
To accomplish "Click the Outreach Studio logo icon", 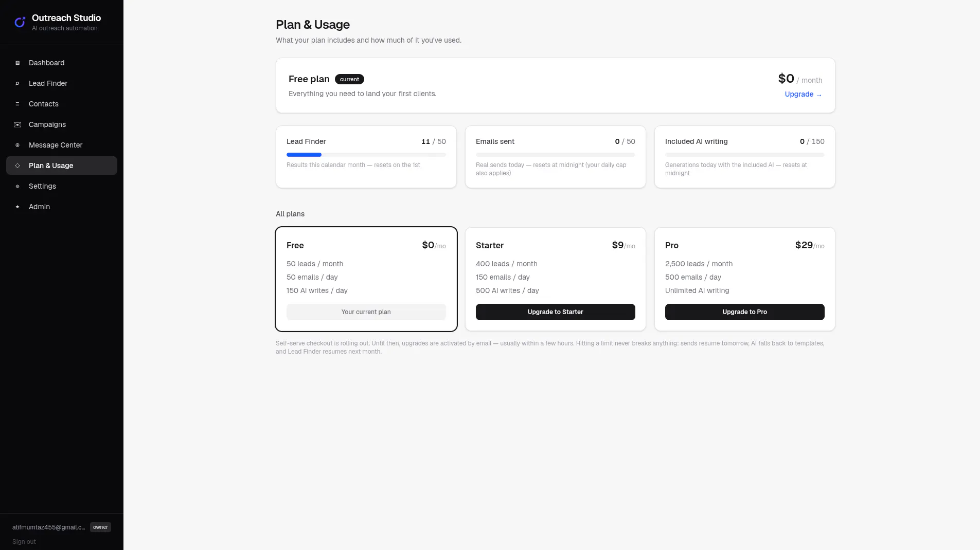I will click(20, 22).
